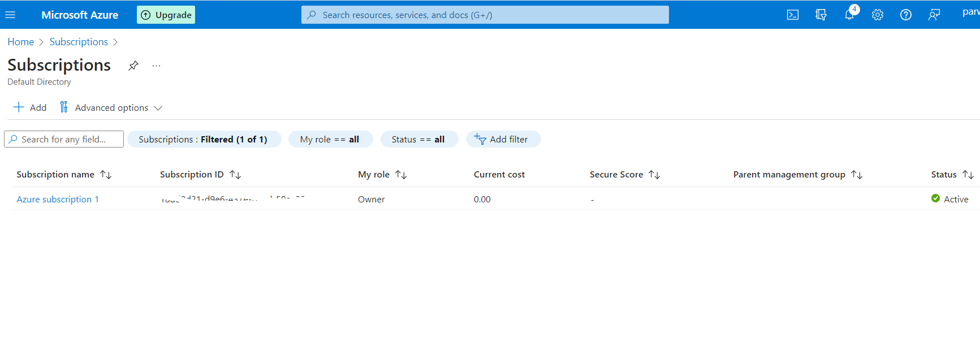Sort by My role column

(382, 175)
